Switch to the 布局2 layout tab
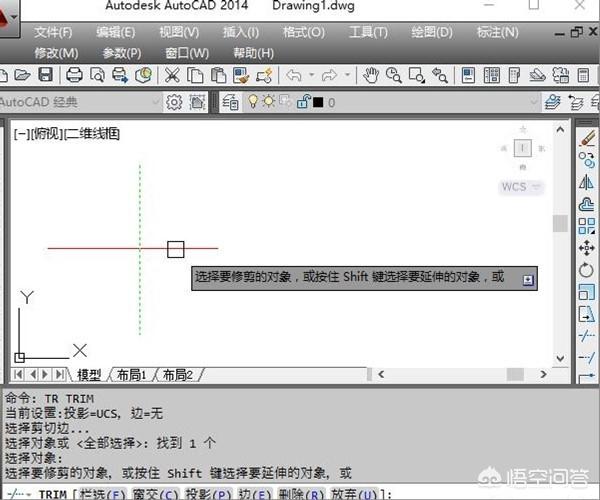Screen dimensions: 600x500 (x=178, y=375)
